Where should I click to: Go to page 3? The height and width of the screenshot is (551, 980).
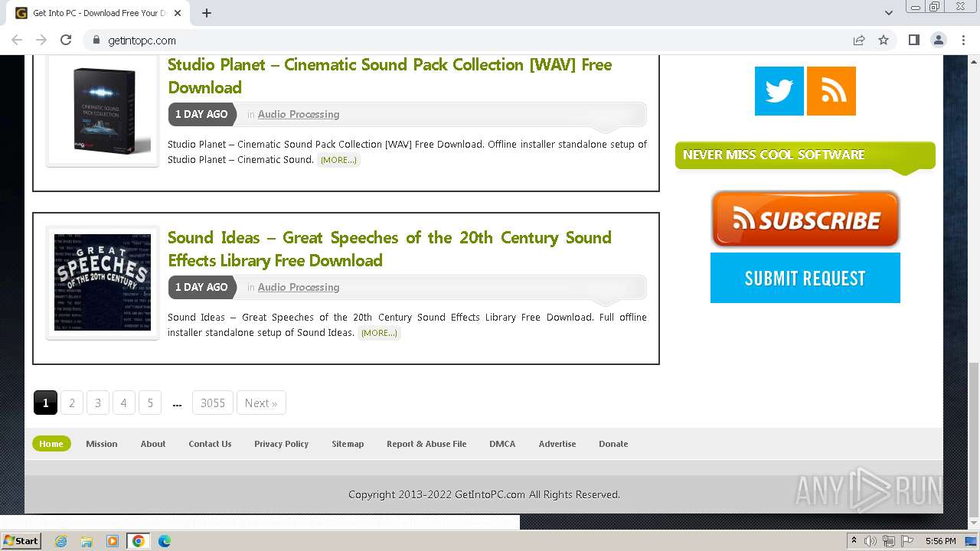98,403
